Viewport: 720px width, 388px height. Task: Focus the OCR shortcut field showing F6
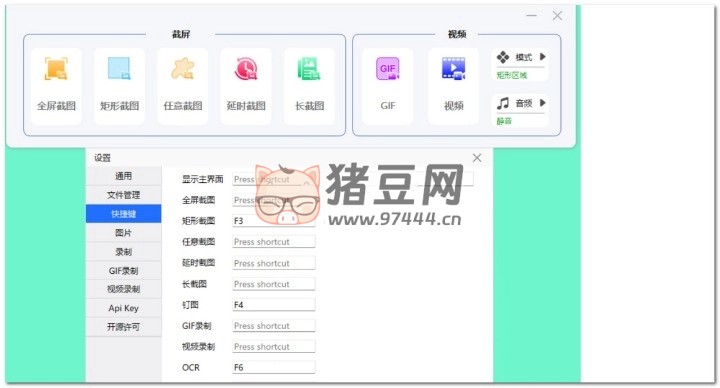[x=274, y=367]
